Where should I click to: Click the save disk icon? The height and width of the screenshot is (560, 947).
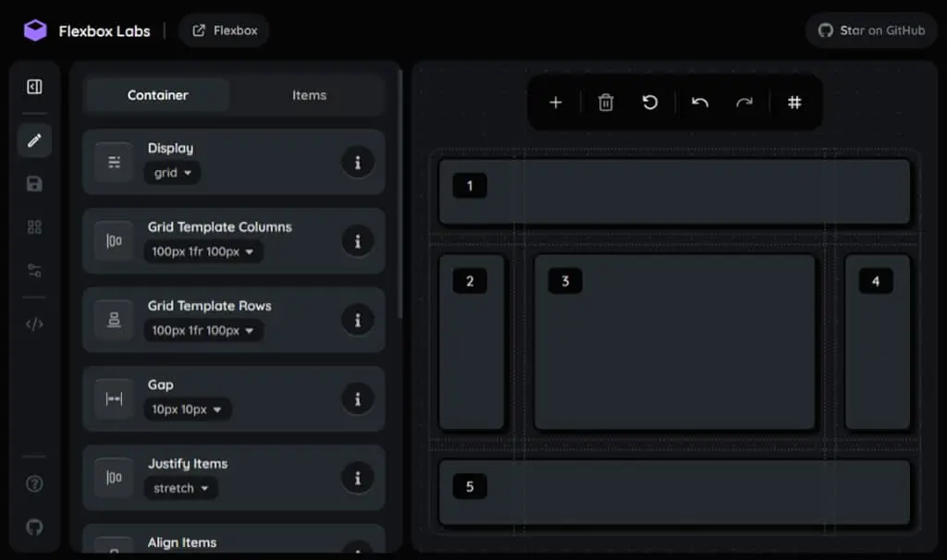click(x=34, y=184)
